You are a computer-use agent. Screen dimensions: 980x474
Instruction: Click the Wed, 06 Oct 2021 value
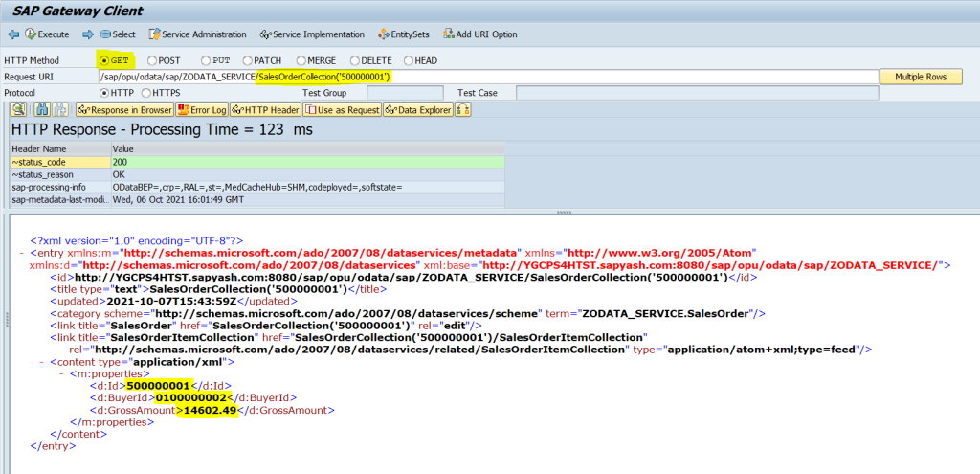click(x=178, y=199)
